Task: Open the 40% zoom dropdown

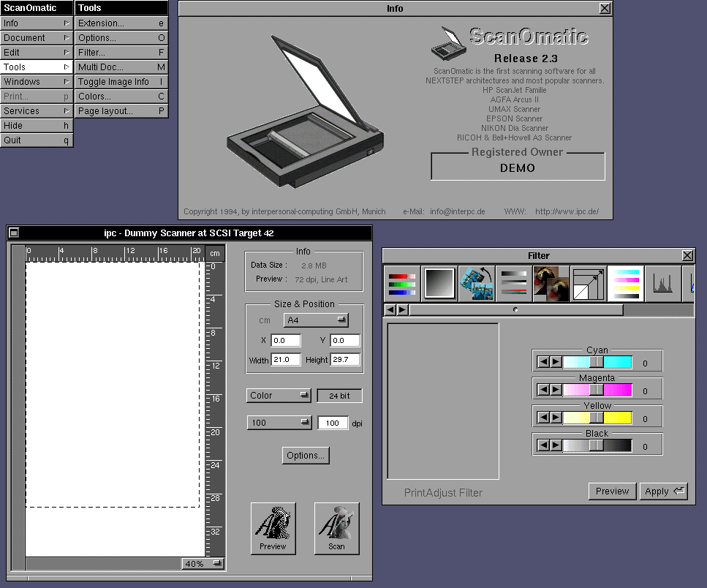Action: point(203,564)
